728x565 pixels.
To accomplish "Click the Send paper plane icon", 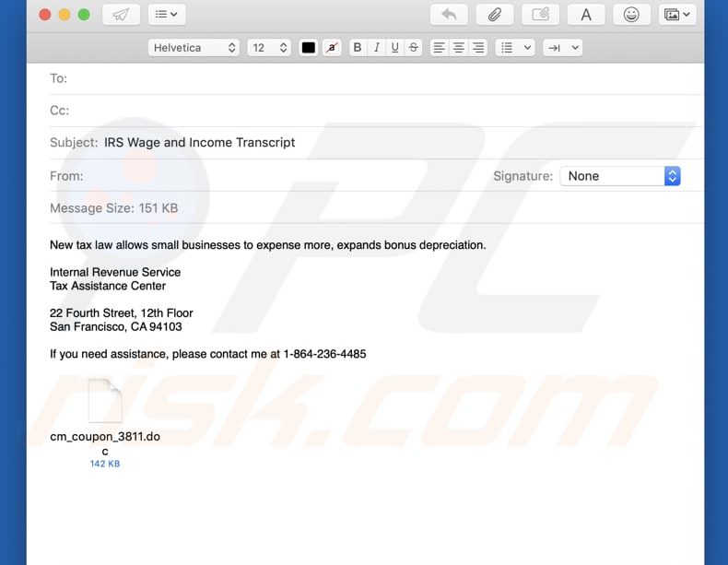I will (121, 15).
